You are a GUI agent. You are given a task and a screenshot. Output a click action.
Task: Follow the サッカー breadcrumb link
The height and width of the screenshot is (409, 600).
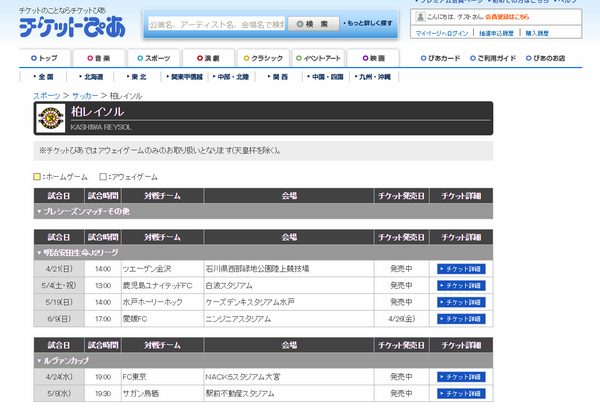pos(85,96)
